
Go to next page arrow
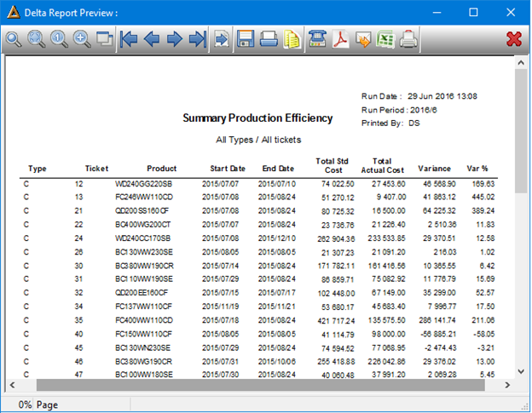click(x=175, y=39)
